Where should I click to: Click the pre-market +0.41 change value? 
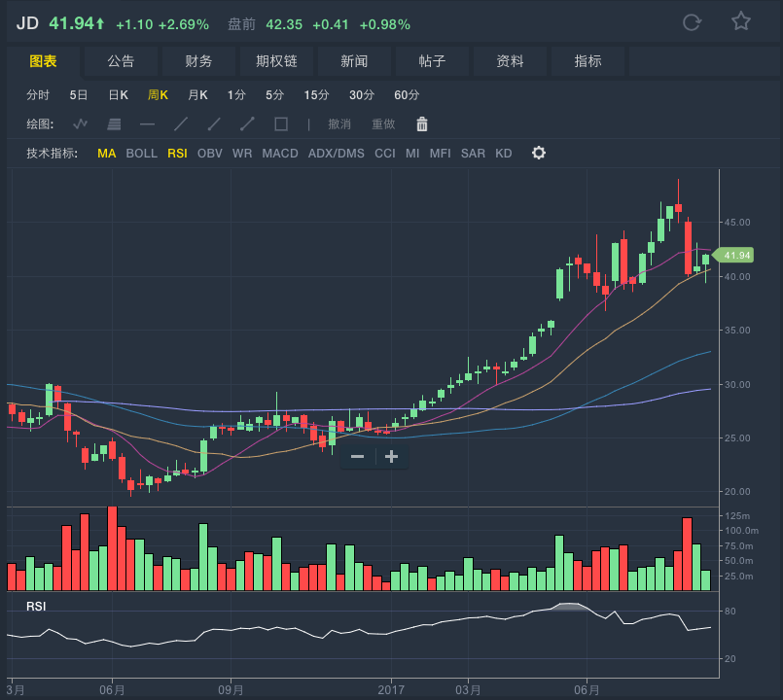pos(330,24)
